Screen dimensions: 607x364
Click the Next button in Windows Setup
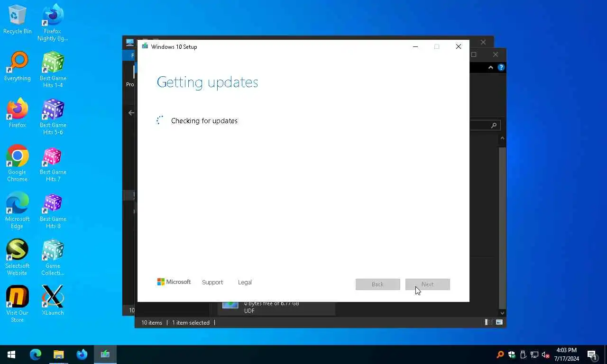pos(427,284)
